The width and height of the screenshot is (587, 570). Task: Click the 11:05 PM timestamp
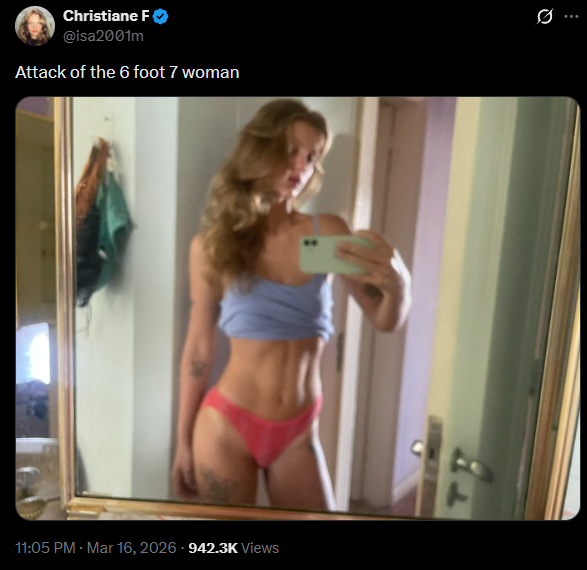45,548
